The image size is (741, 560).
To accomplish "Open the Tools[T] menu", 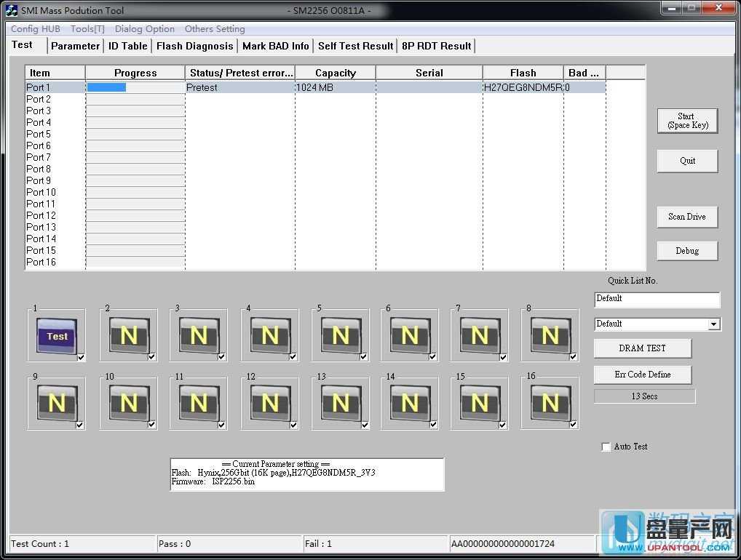I will point(87,29).
